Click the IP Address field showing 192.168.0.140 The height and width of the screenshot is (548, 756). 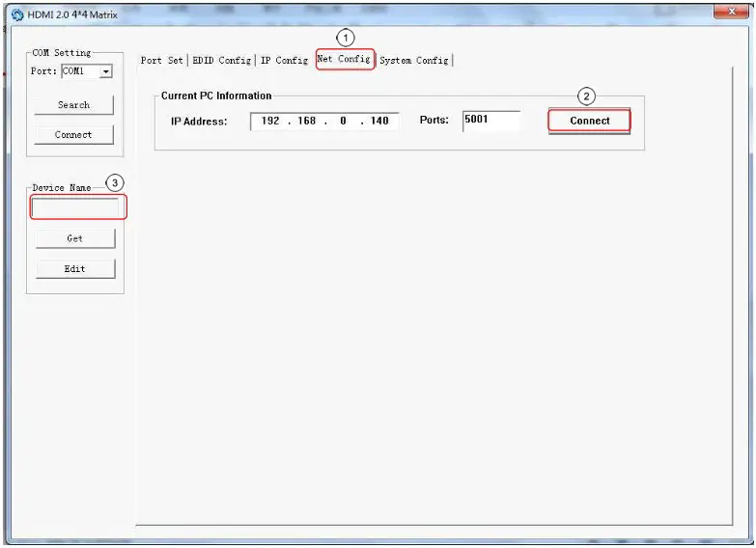click(324, 121)
